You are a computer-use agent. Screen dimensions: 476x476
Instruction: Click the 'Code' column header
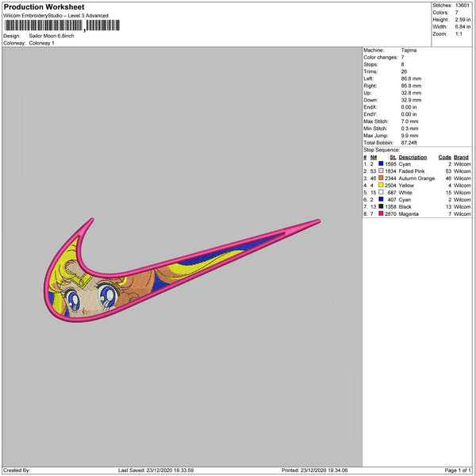(445, 157)
